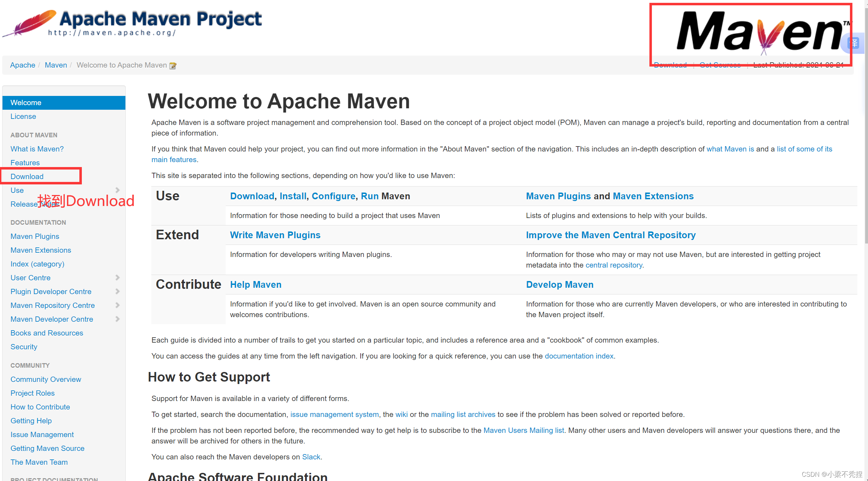Open Download in the sidebar
Image resolution: width=868 pixels, height=481 pixels.
27,177
